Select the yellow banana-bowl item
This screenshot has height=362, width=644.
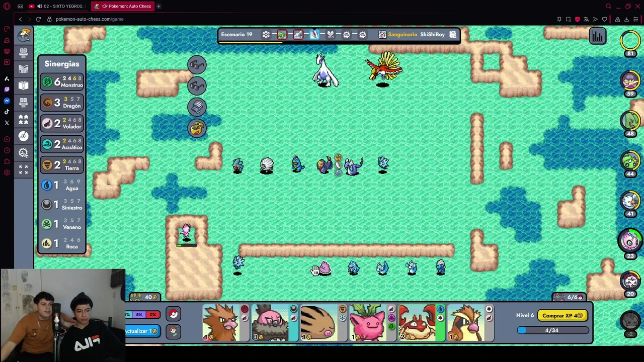[197, 128]
